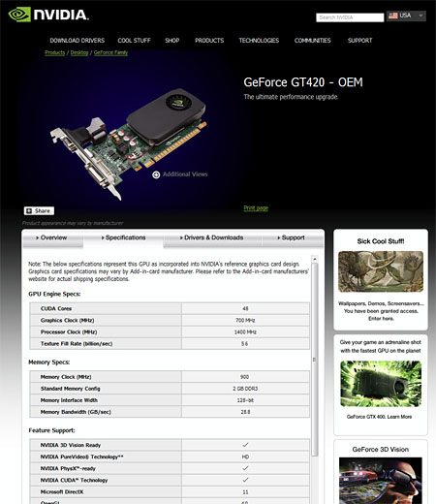Viewport: 436px width, 504px height.
Task: Click the 2 GB DDR3 memory value
Action: tap(245, 389)
